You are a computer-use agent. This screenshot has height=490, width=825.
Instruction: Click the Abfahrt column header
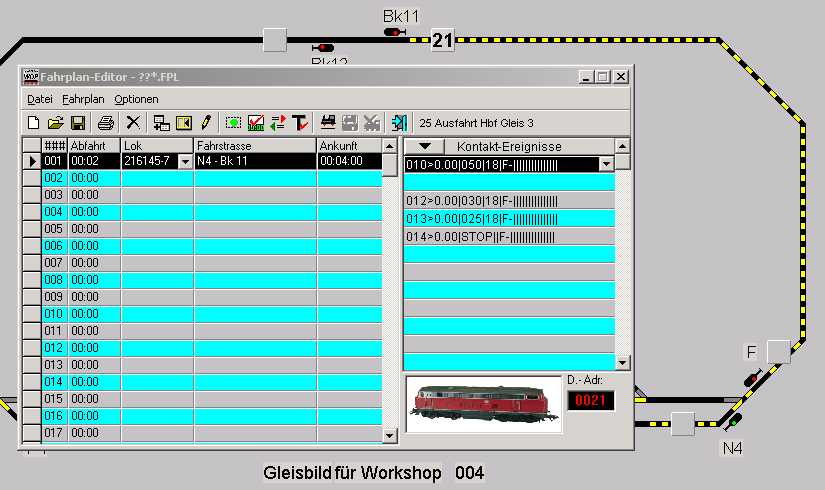pos(94,146)
